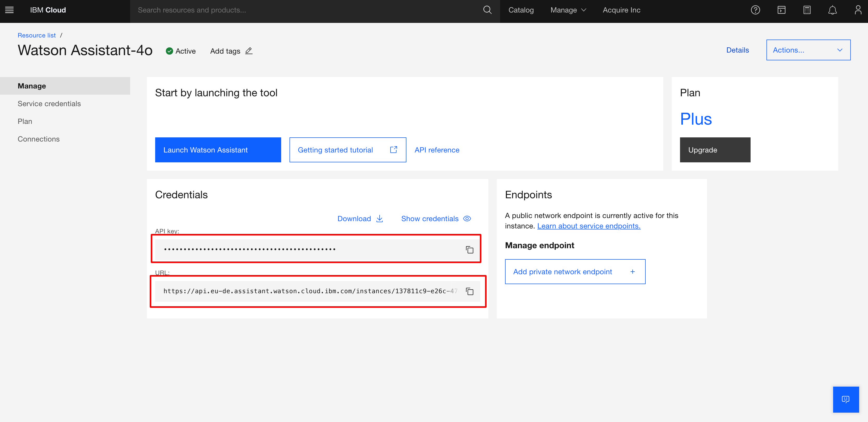Click the cost/billing calculator icon
868x422 pixels.
[807, 10]
